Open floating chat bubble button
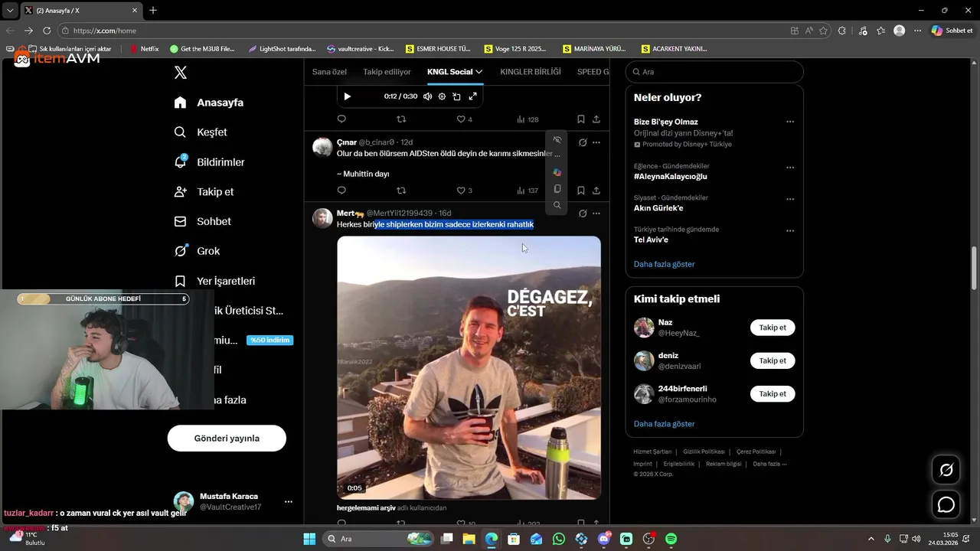Viewport: 980px width, 551px height. pyautogui.click(x=946, y=504)
